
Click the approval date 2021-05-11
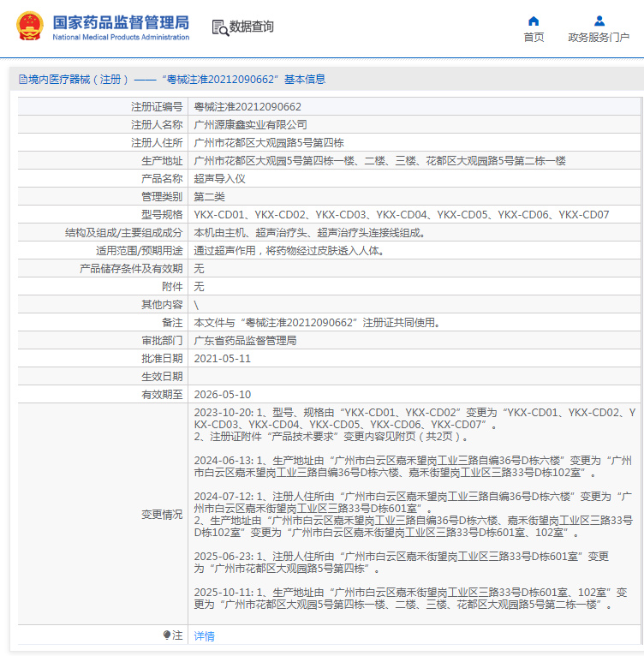point(223,359)
